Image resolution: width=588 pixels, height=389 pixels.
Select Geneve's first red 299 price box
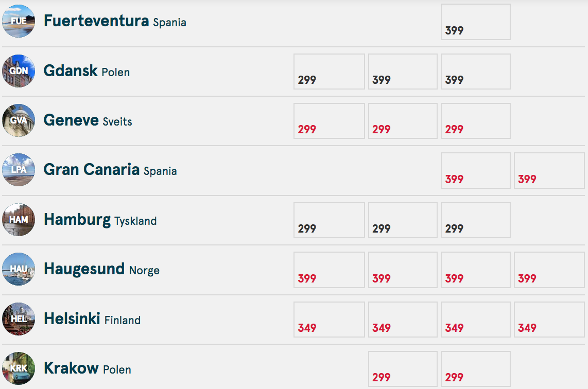[x=329, y=121]
